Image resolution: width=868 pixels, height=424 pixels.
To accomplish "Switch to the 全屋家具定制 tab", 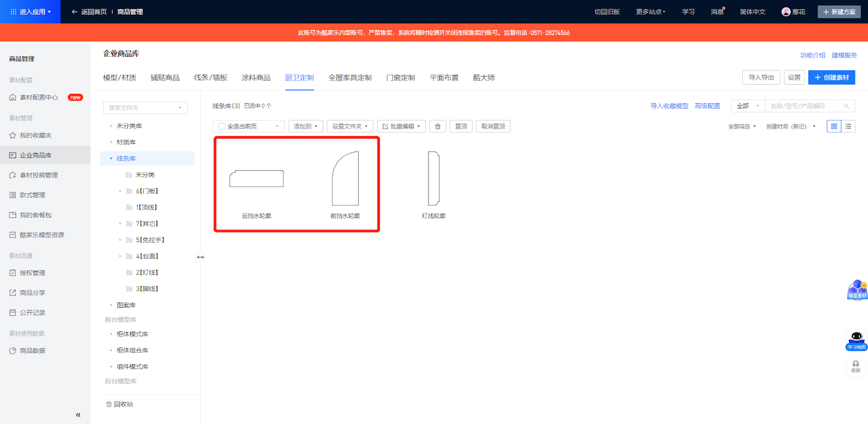I will click(350, 78).
